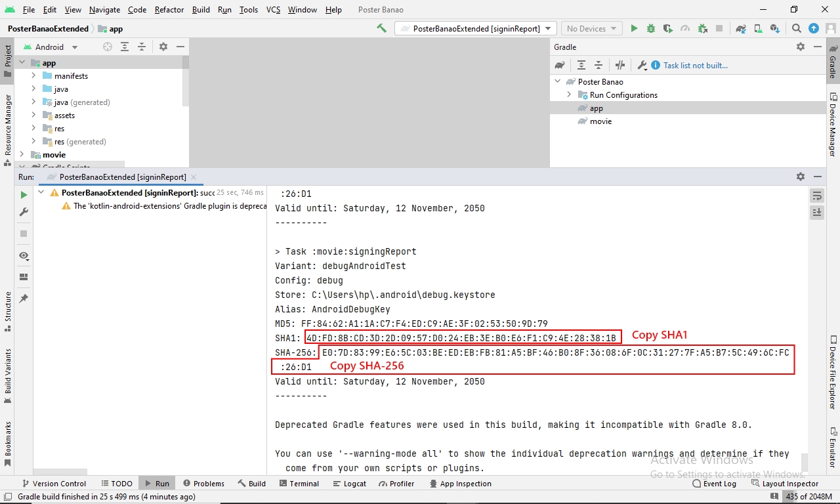The height and width of the screenshot is (504, 840).
Task: Select the movie module in Gradle panel
Action: click(x=600, y=121)
